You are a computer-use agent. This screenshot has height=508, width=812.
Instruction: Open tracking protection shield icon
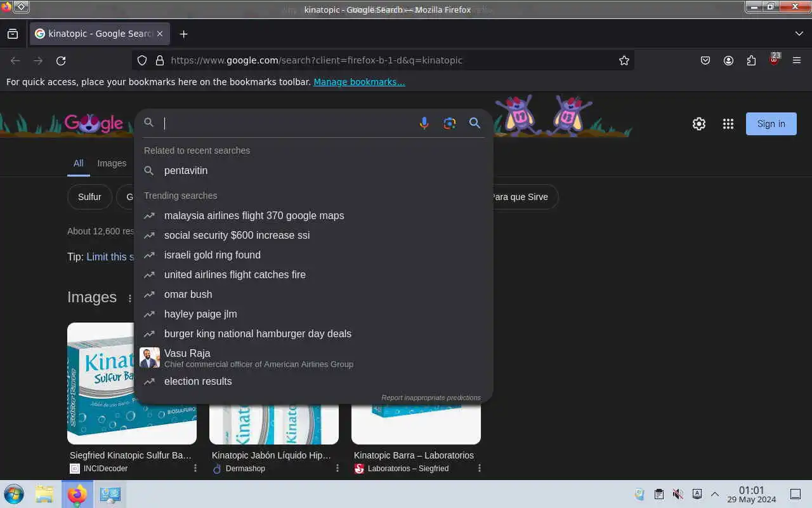(142, 60)
